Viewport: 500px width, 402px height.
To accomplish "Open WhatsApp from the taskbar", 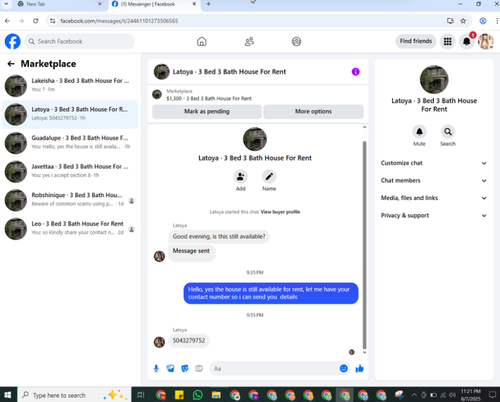I will point(198,395).
